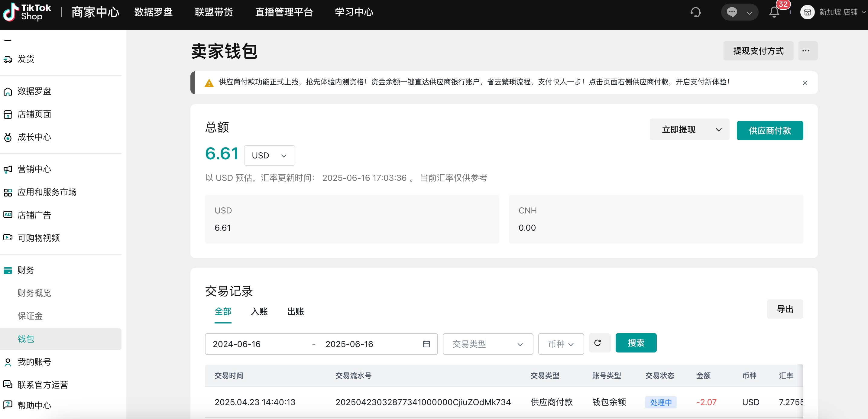Click the refresh icon beside 币种
868x419 pixels.
pyautogui.click(x=598, y=343)
